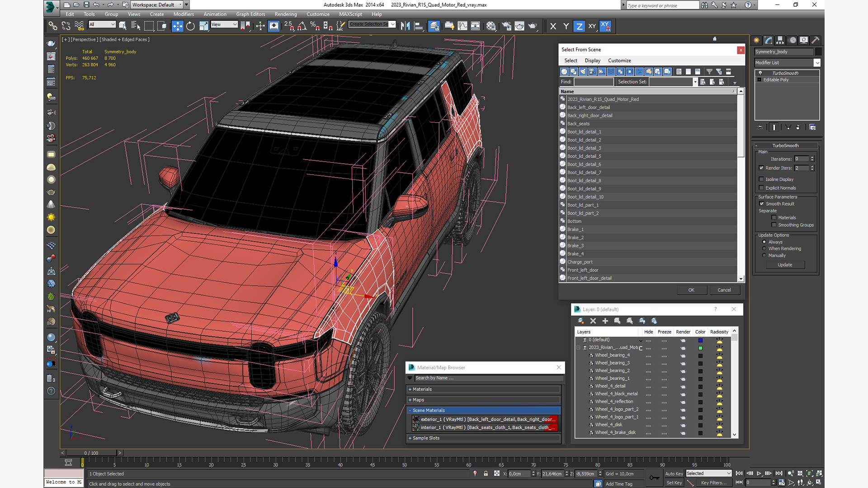Check the Smoothing Groups checkbox

tap(774, 225)
